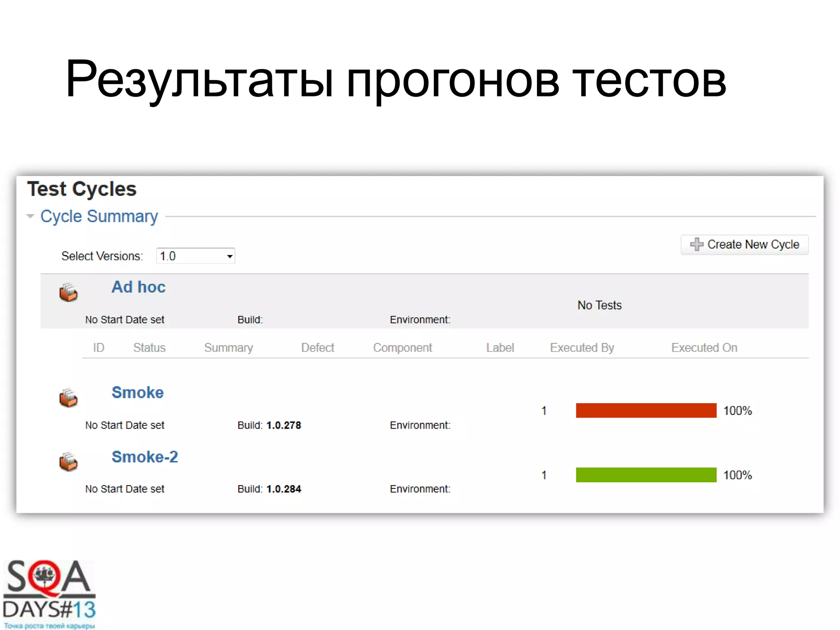Click the Ad hoc cycle folder icon
The width and height of the screenshot is (840, 630).
(68, 292)
